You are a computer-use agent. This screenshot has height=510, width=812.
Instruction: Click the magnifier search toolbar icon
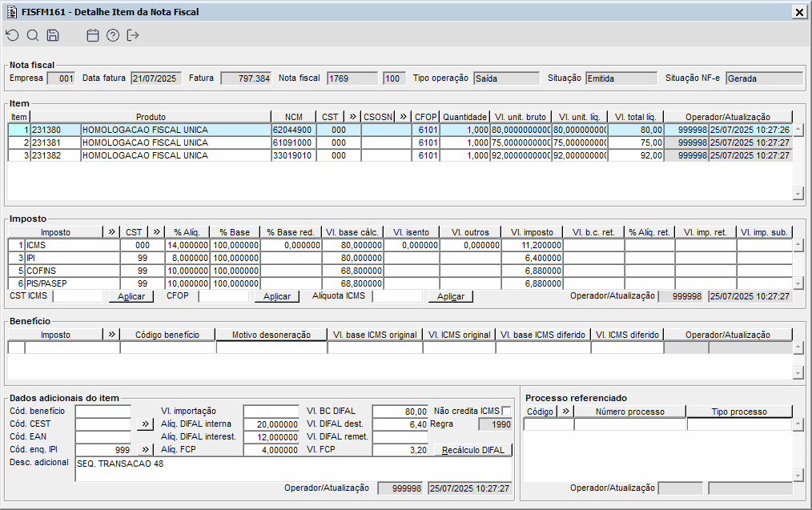tap(33, 35)
